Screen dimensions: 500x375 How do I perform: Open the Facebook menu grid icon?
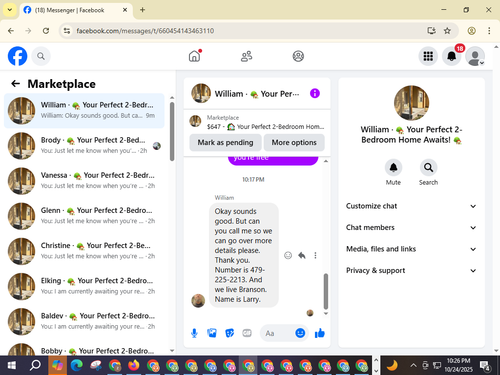(x=428, y=56)
